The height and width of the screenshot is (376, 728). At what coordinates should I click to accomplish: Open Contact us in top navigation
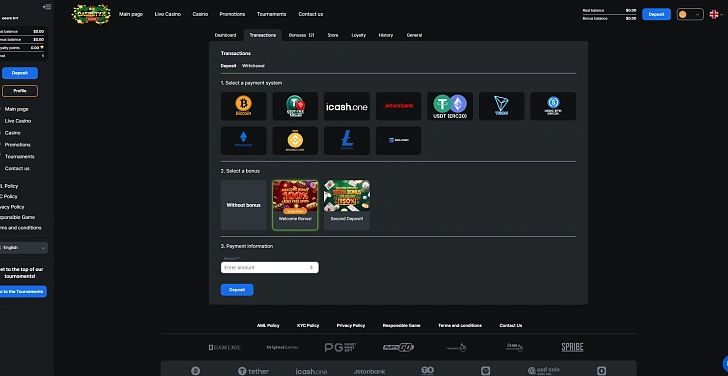click(311, 14)
